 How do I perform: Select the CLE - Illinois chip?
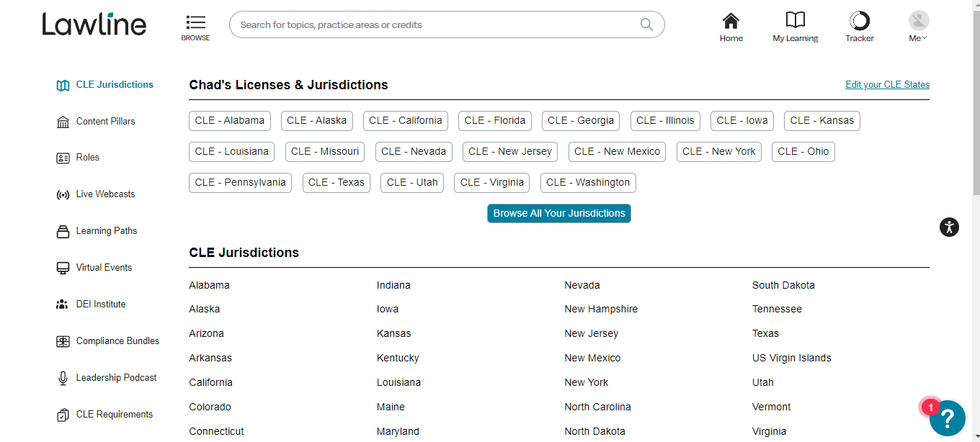[665, 121]
